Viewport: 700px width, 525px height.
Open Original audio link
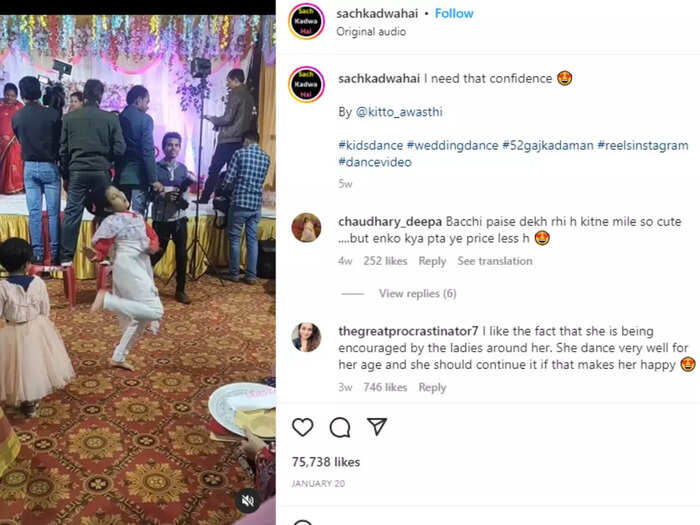click(371, 32)
